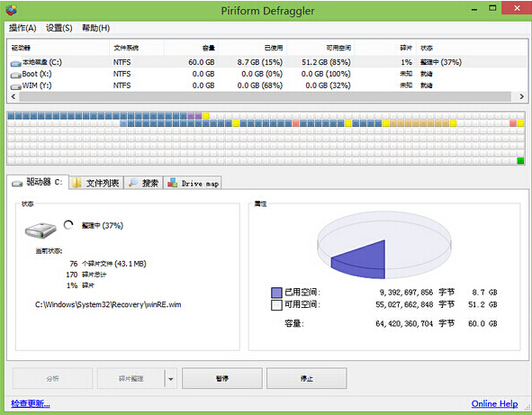Click 51.2 GB (85%) free cell for C:
Viewport: 532px width, 415px height.
point(326,62)
